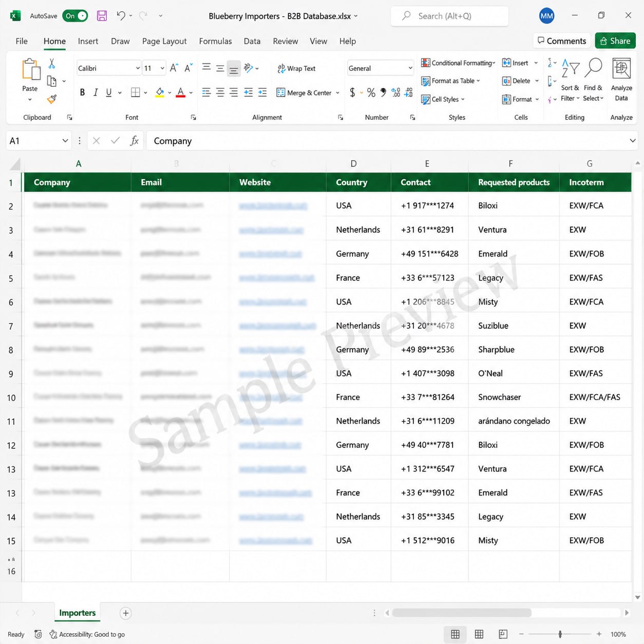Click the Align Left icon
The height and width of the screenshot is (644, 644).
(x=206, y=92)
